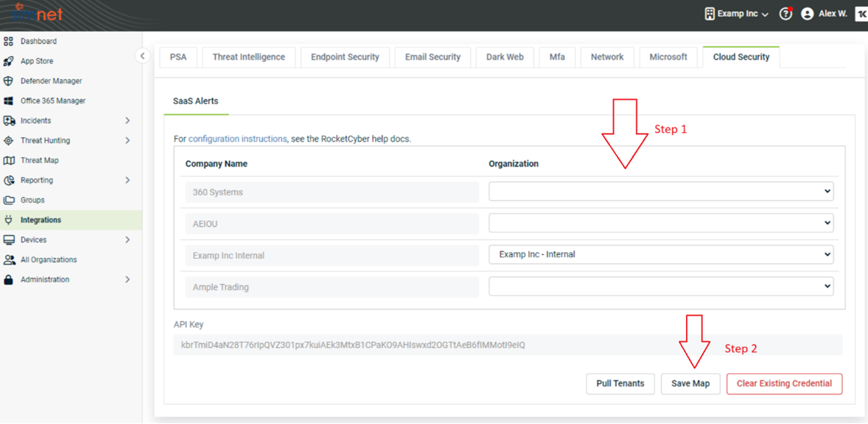This screenshot has width=868, height=424.
Task: Click the Pull Tenants button
Action: (620, 383)
